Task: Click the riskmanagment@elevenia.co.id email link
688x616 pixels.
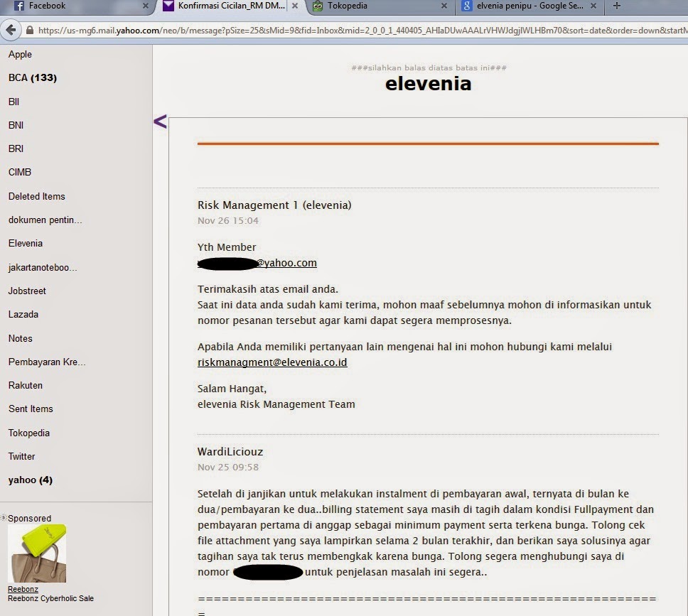Action: tap(272, 362)
